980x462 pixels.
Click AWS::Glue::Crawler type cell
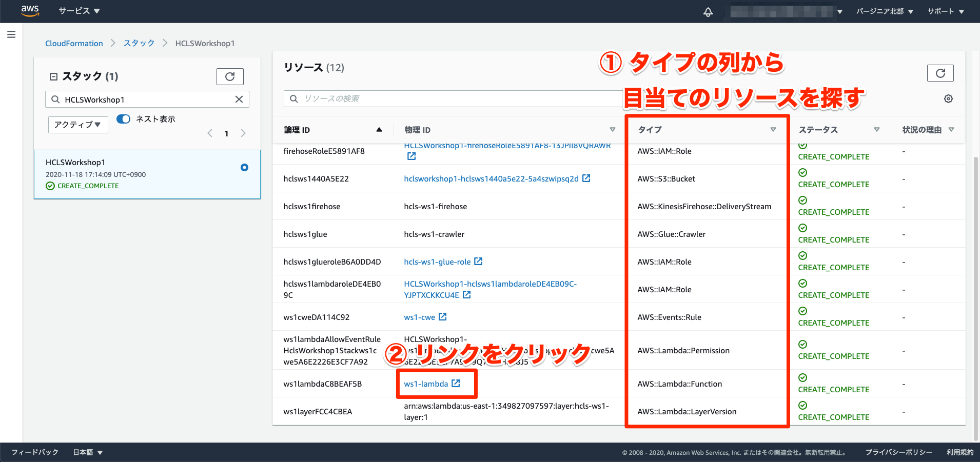(671, 234)
